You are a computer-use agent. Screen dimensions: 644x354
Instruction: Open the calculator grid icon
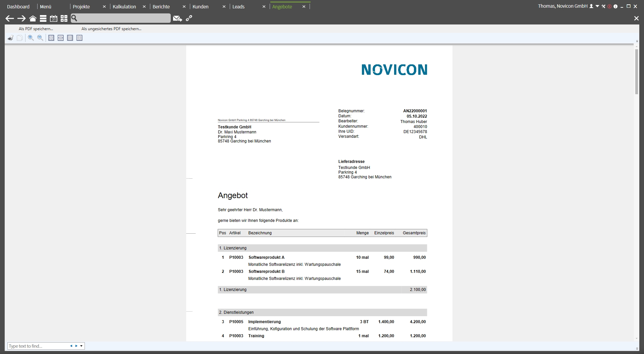click(x=64, y=18)
